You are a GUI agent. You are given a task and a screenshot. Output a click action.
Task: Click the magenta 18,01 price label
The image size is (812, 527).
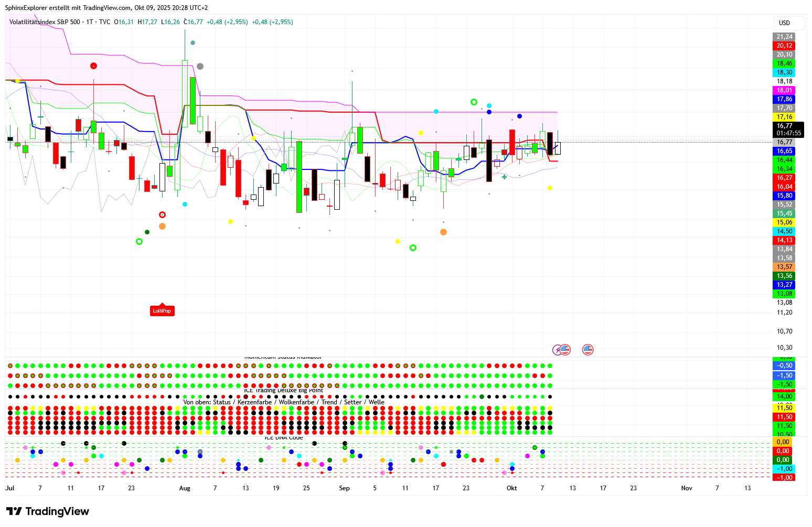(x=784, y=90)
